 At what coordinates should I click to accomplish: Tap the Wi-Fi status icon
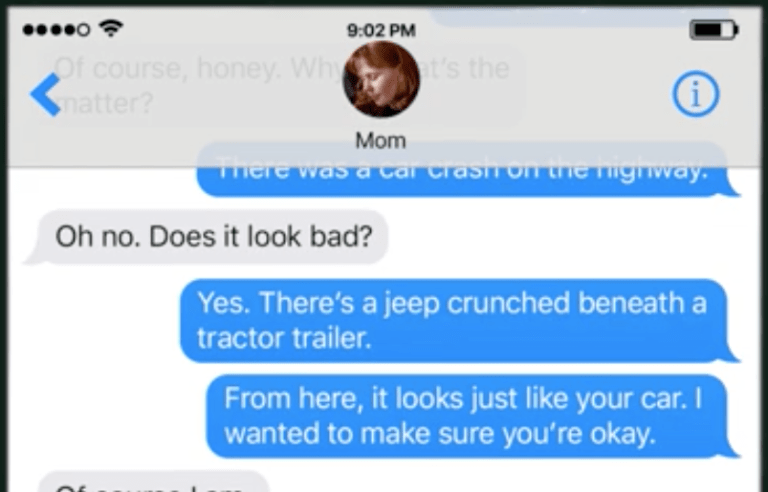click(111, 29)
